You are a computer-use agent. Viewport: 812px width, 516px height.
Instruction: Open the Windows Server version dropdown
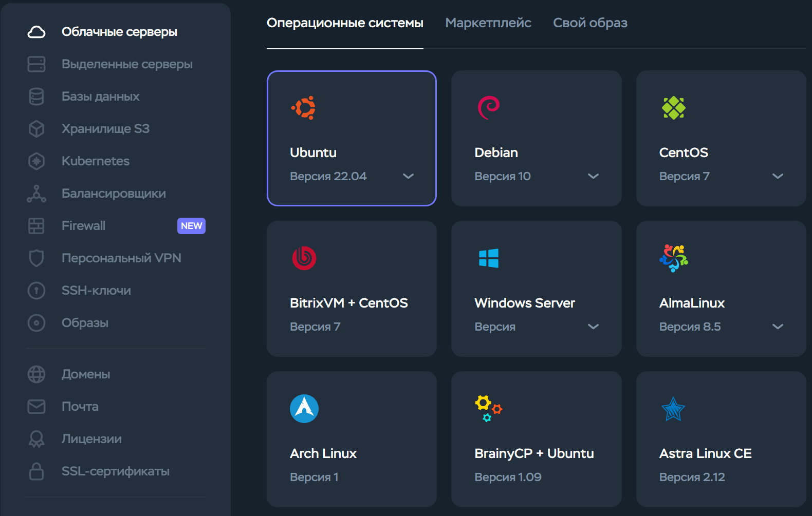tap(594, 327)
